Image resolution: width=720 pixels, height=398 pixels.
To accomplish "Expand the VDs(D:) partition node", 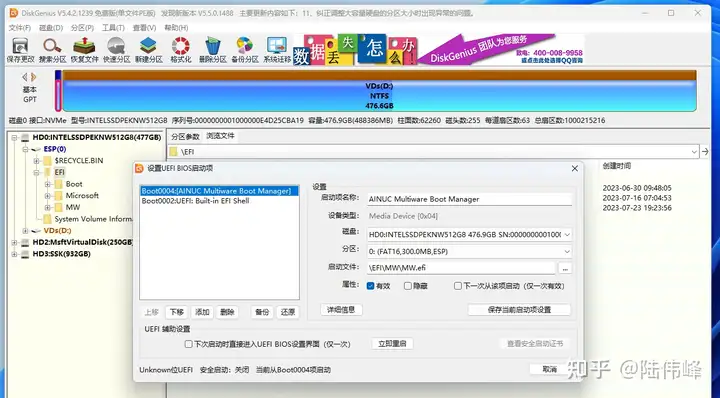I will [x=25, y=230].
